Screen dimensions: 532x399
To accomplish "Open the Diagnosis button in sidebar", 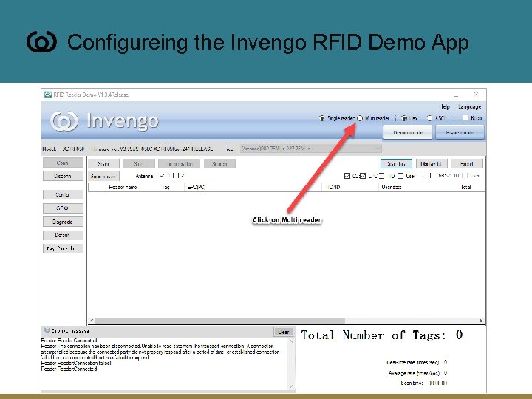I will click(x=62, y=222).
